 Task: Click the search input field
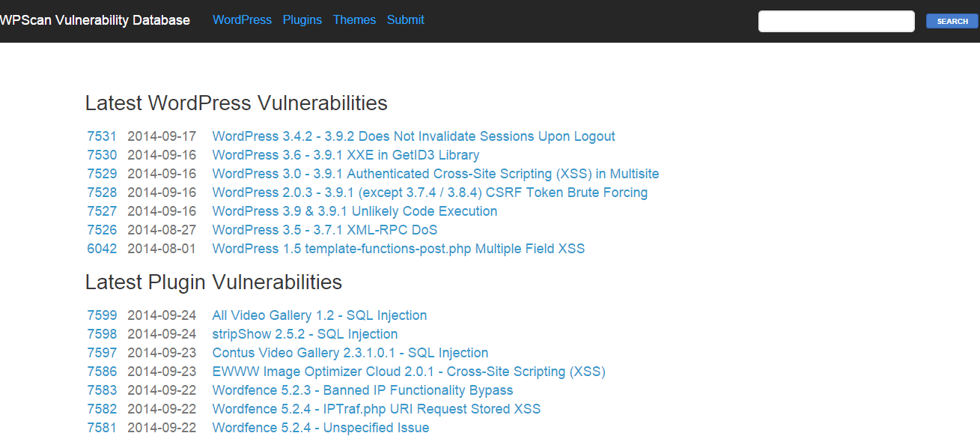(x=836, y=21)
